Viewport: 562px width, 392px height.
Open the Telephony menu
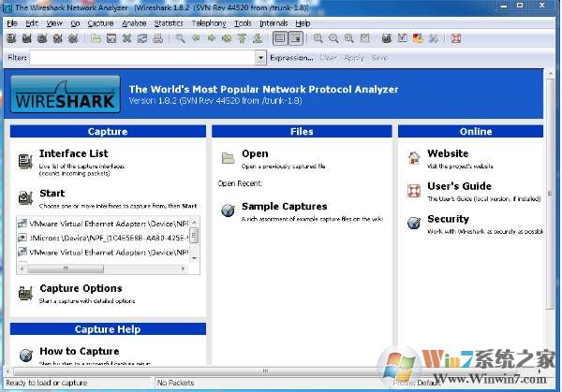pyautogui.click(x=210, y=22)
